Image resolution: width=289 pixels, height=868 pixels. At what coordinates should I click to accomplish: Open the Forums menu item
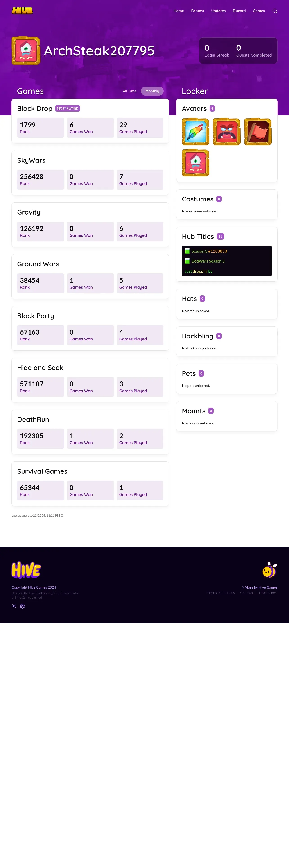(197, 11)
